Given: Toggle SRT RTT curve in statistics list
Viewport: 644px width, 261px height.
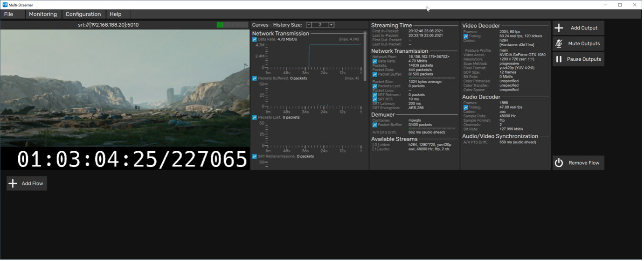Looking at the screenshot, I should coord(374,99).
